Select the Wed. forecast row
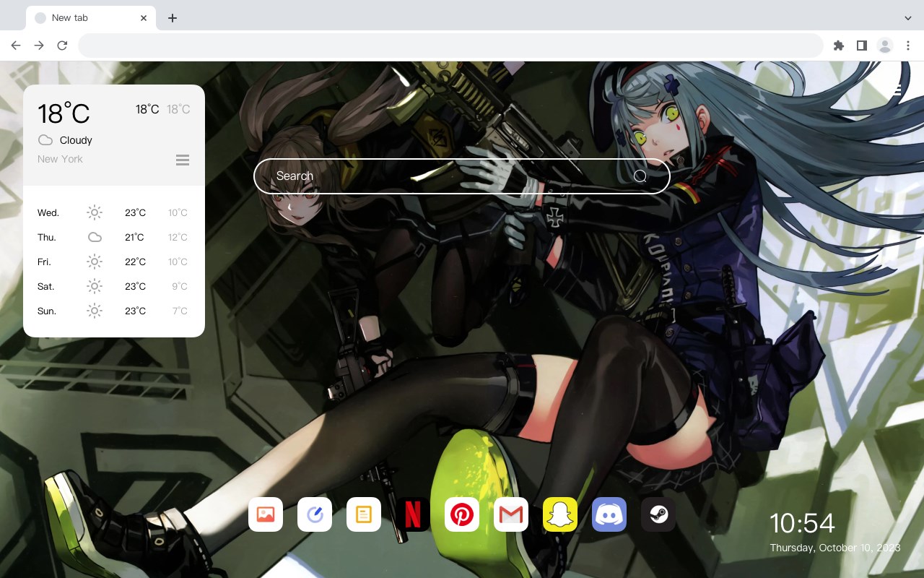The height and width of the screenshot is (578, 924). (114, 212)
